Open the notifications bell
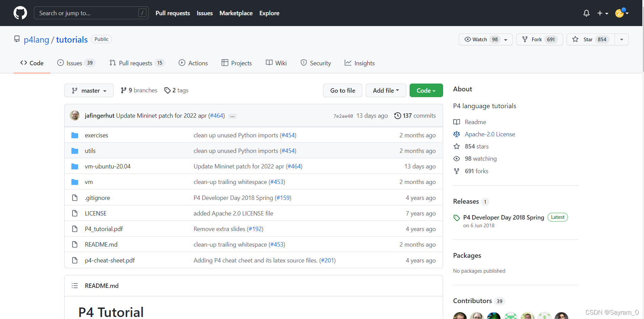The width and height of the screenshot is (644, 319). tap(586, 13)
